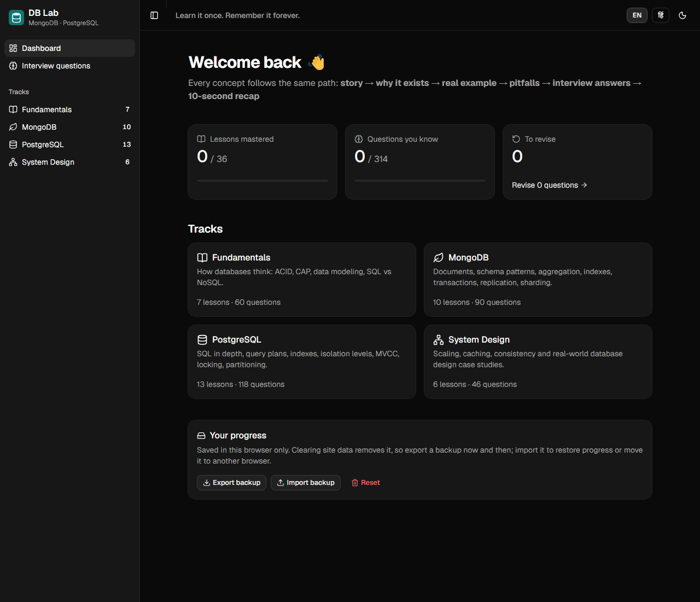This screenshot has height=602, width=700.
Task: Open the MongoDB track card
Action: (x=538, y=280)
